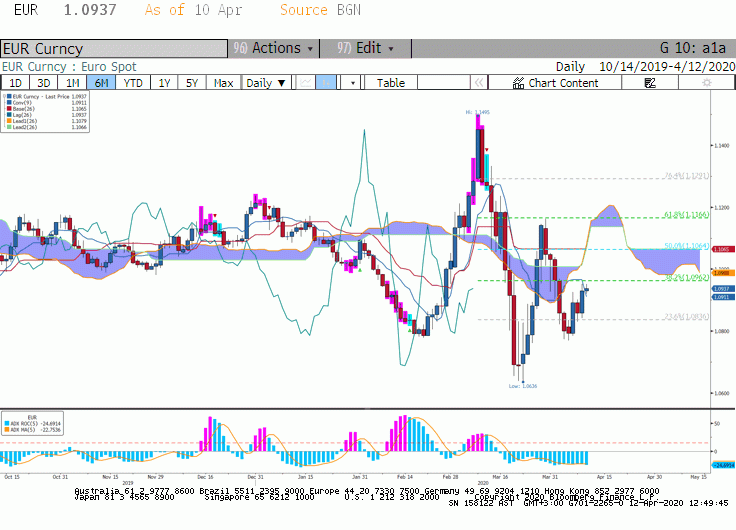The width and height of the screenshot is (736, 530).
Task: Click Lag(26) legend marker
Action: [x=9, y=115]
